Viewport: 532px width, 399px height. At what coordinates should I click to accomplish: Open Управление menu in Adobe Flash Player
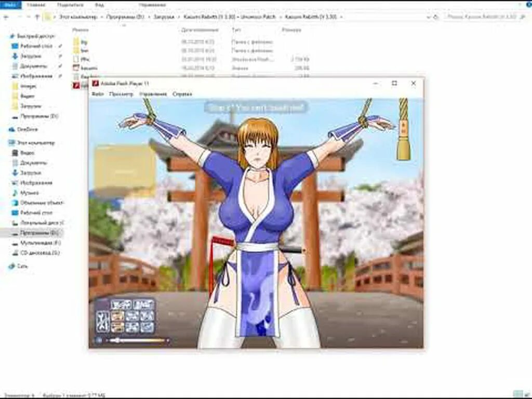point(153,94)
